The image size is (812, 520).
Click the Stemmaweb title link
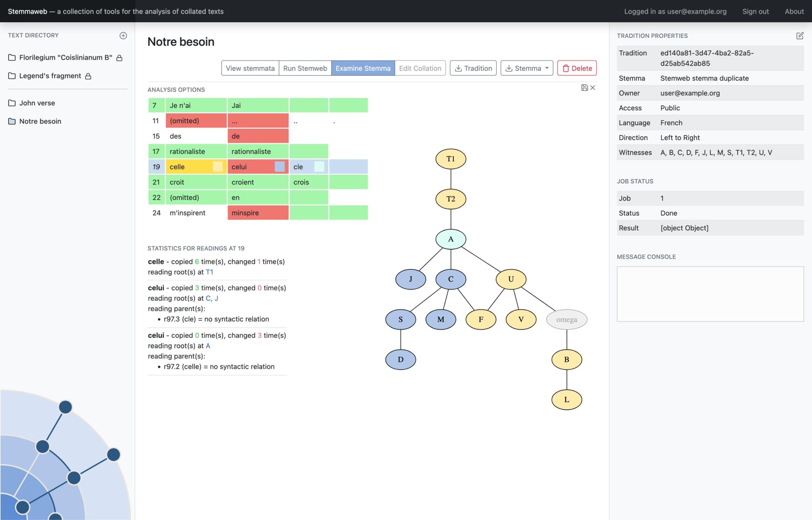[27, 11]
